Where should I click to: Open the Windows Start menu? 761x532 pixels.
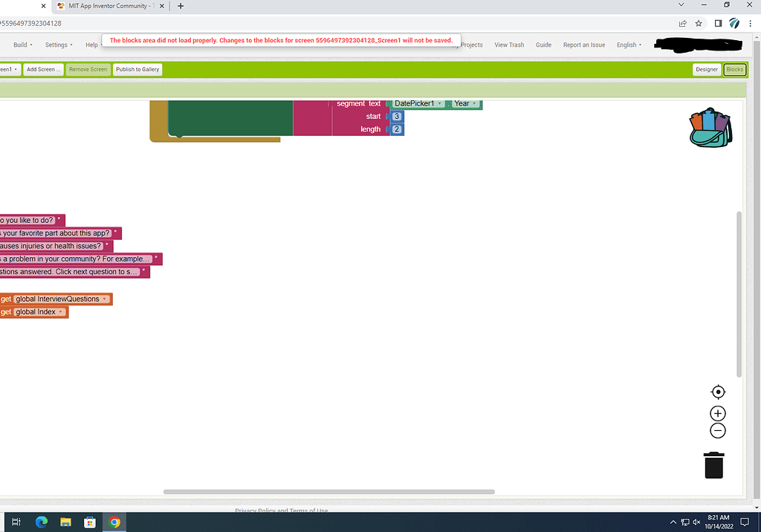[15, 522]
